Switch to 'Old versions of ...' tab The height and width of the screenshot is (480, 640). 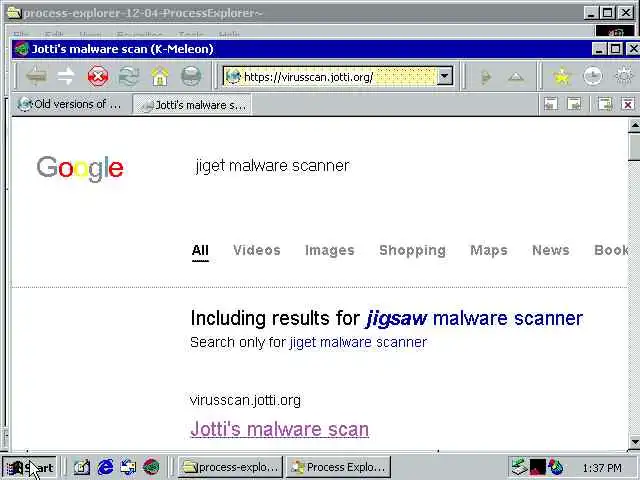point(70,104)
